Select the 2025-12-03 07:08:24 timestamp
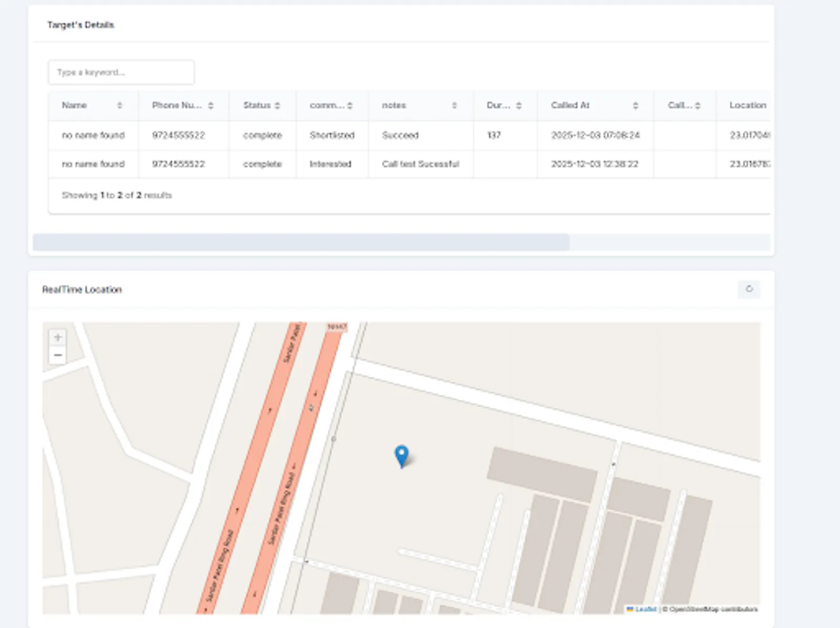This screenshot has height=628, width=840. (595, 135)
